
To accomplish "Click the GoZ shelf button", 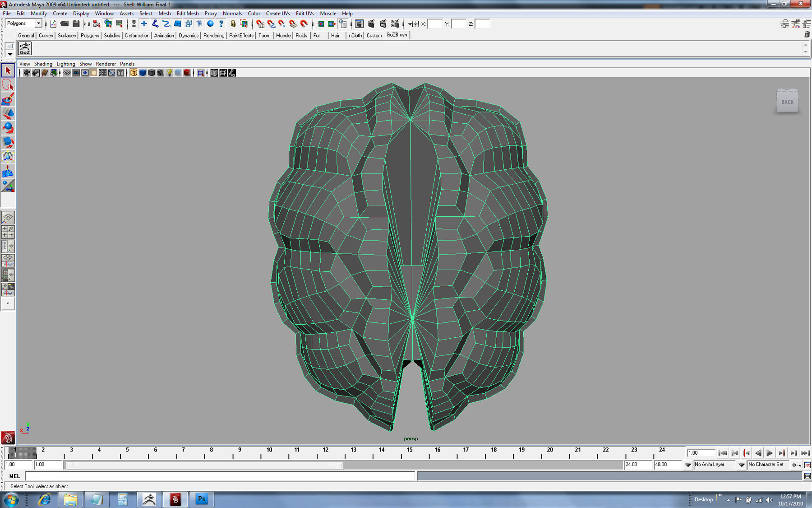I will (x=25, y=48).
